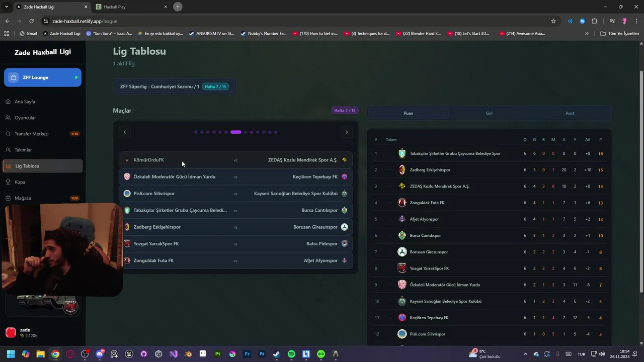This screenshot has width=644, height=362.
Task: Bookmark this page with star icon
Action: point(553,21)
